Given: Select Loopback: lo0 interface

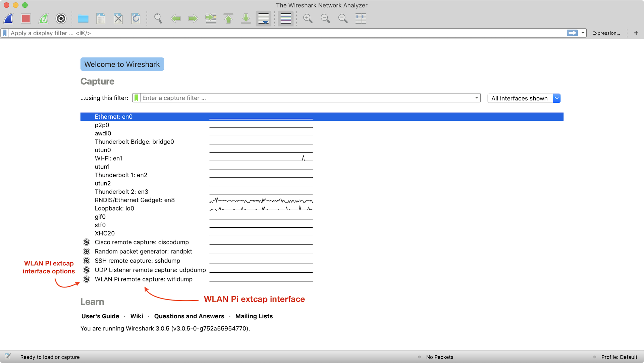Looking at the screenshot, I should 322,208.
